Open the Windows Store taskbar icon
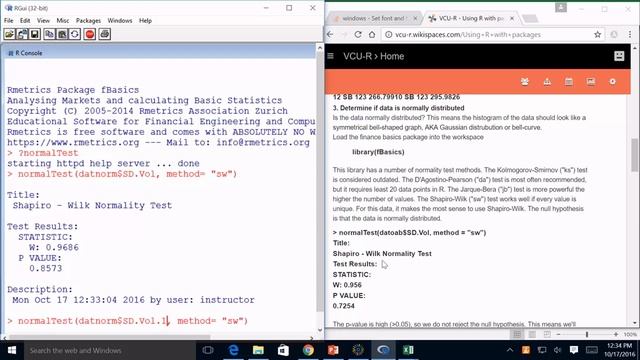The image size is (640, 360). [283, 350]
